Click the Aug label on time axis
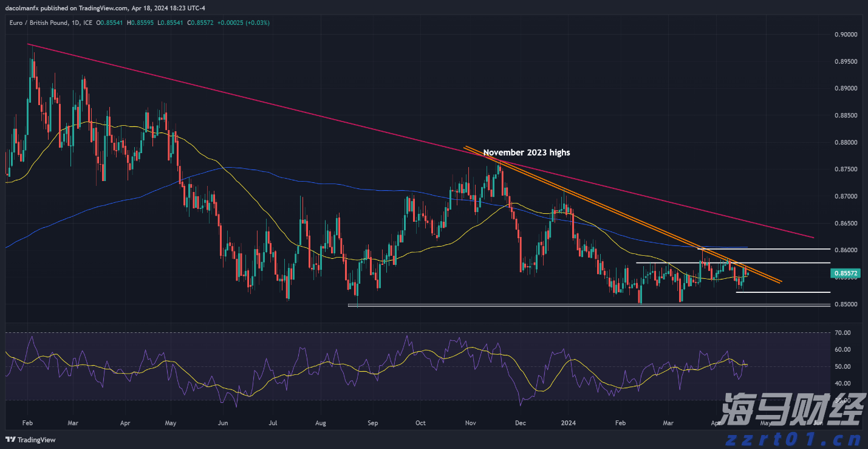The height and width of the screenshot is (449, 868). click(321, 422)
